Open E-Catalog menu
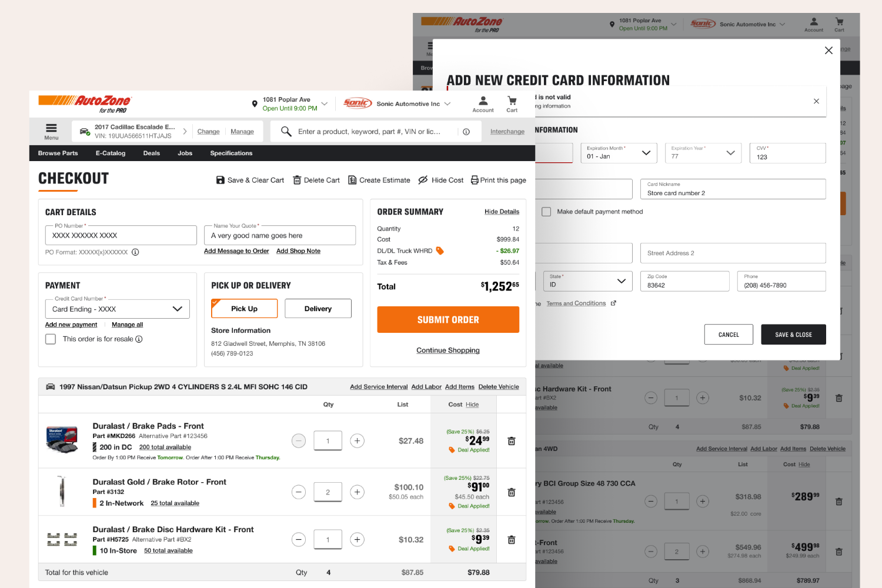This screenshot has width=882, height=588. (111, 153)
